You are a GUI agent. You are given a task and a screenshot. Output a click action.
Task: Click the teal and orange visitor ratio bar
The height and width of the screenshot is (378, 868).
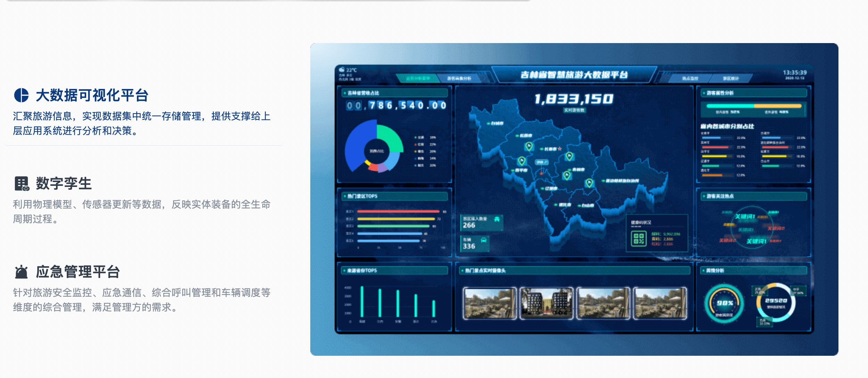coord(754,106)
